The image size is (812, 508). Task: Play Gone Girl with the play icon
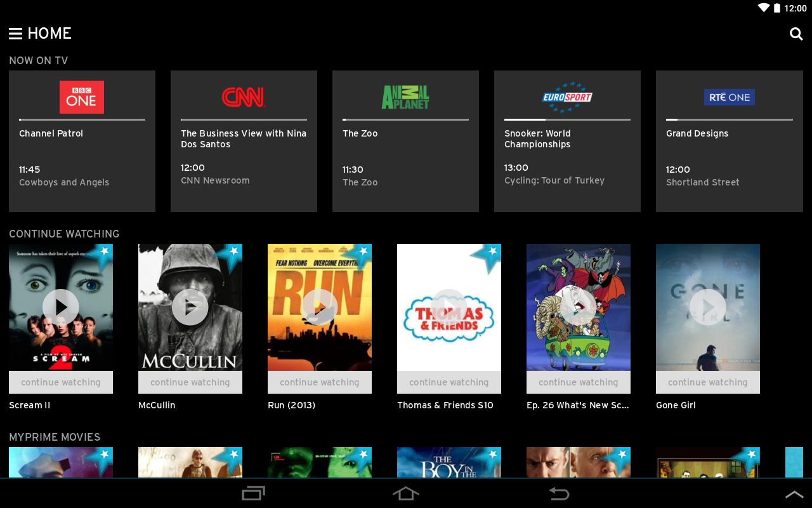point(708,307)
